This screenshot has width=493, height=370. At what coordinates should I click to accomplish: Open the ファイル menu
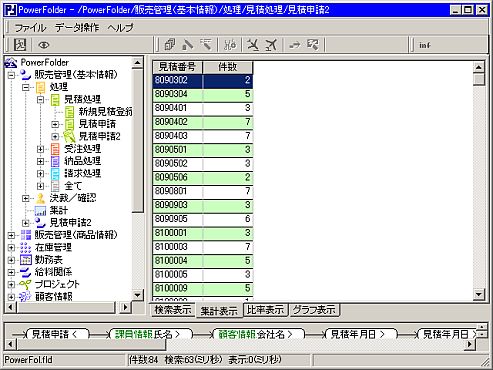(30, 27)
